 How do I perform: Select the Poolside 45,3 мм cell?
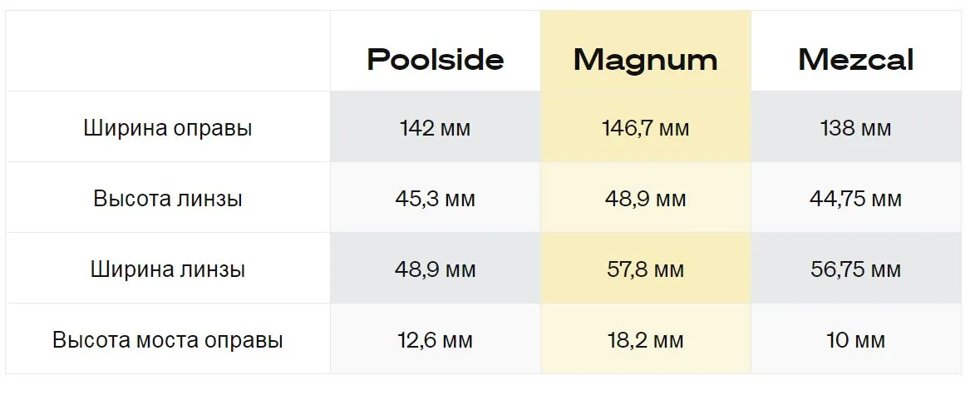point(435,200)
